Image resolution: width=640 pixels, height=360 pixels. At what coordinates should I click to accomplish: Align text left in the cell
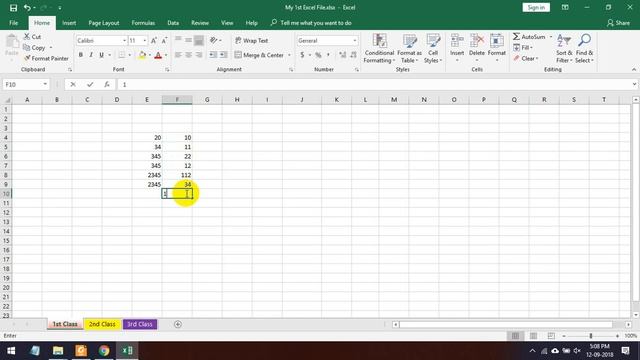coord(178,55)
